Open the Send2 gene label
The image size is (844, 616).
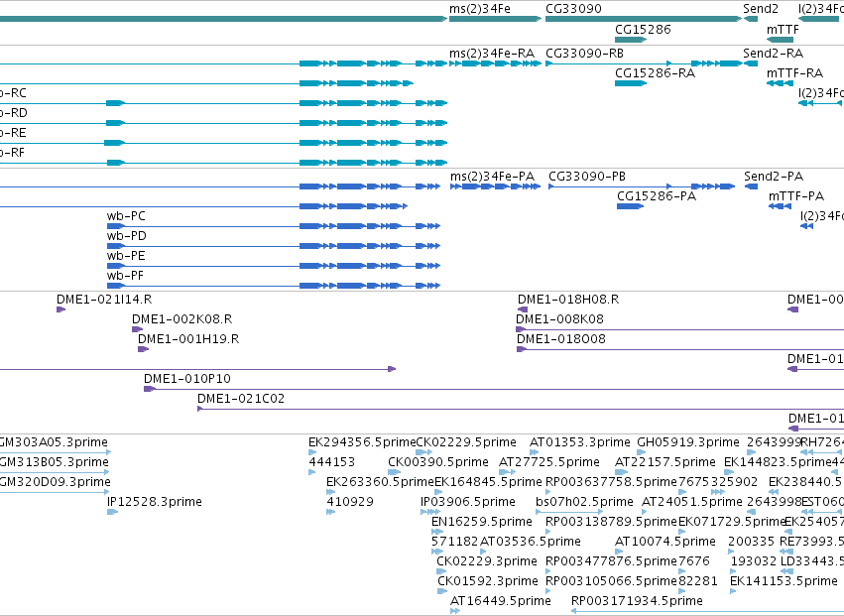761,9
